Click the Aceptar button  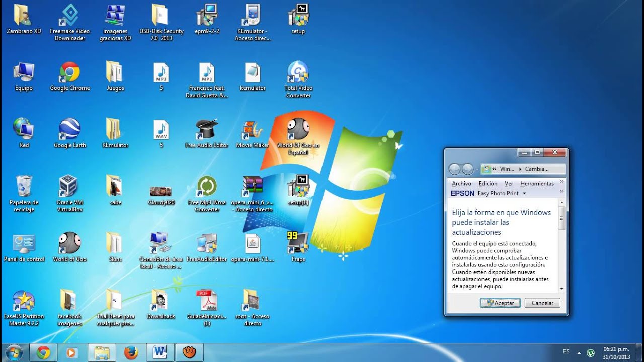click(500, 303)
